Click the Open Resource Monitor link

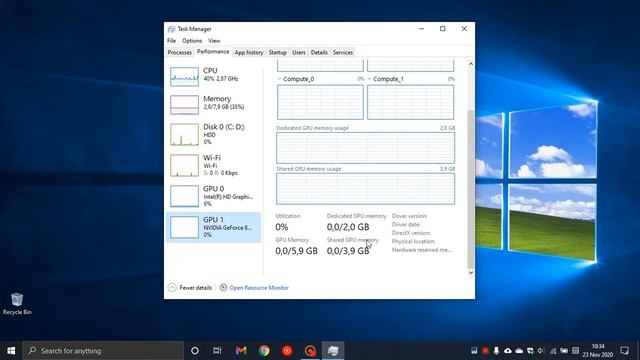click(x=259, y=288)
